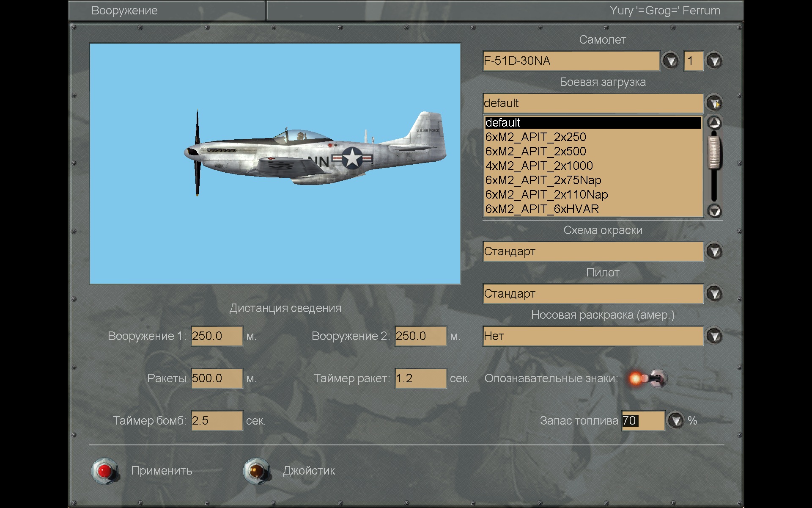
Task: Click the Таймер бомб input field
Action: (x=217, y=420)
